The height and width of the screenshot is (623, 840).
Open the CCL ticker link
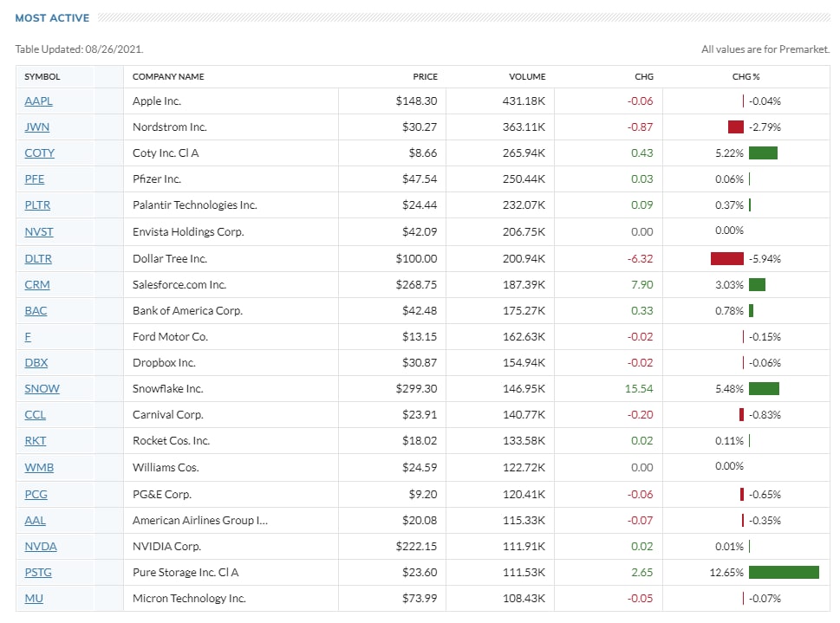36,415
